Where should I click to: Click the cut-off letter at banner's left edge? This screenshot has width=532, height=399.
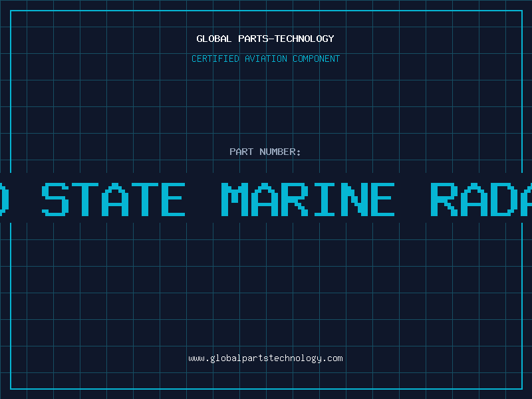pyautogui.click(x=3, y=199)
